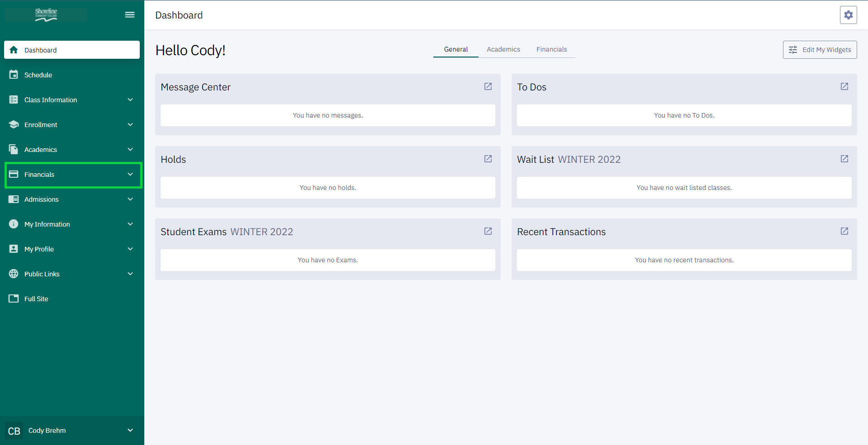The height and width of the screenshot is (445, 868).
Task: Open Recent Transactions widget external icon
Action: tap(844, 231)
